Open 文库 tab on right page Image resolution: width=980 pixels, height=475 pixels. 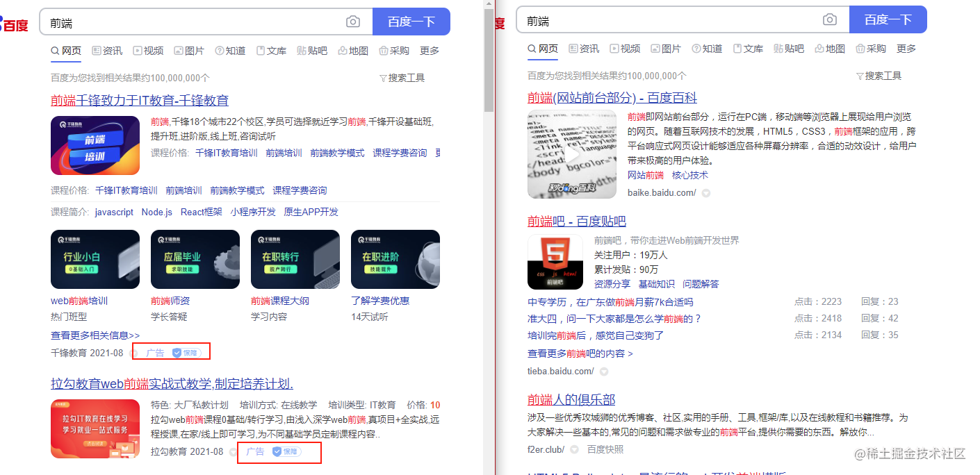[748, 49]
